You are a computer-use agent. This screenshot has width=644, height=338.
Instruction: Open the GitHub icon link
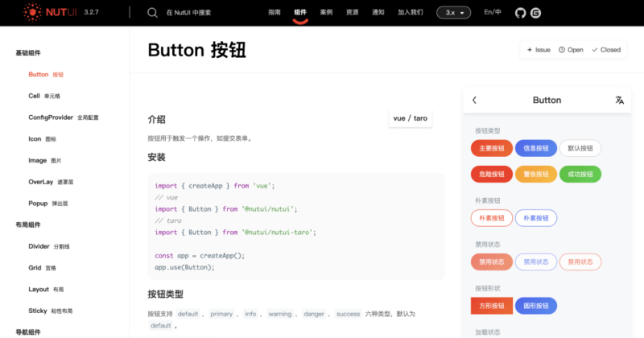(x=520, y=13)
